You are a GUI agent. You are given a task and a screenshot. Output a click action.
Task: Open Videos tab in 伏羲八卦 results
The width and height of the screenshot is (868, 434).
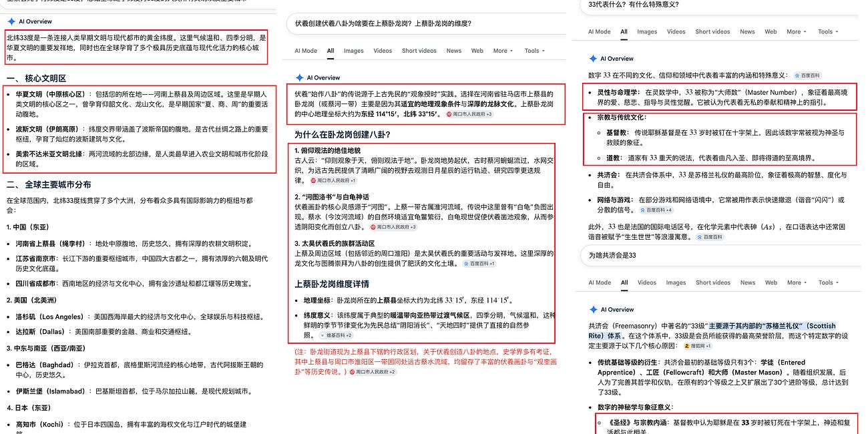coord(383,51)
